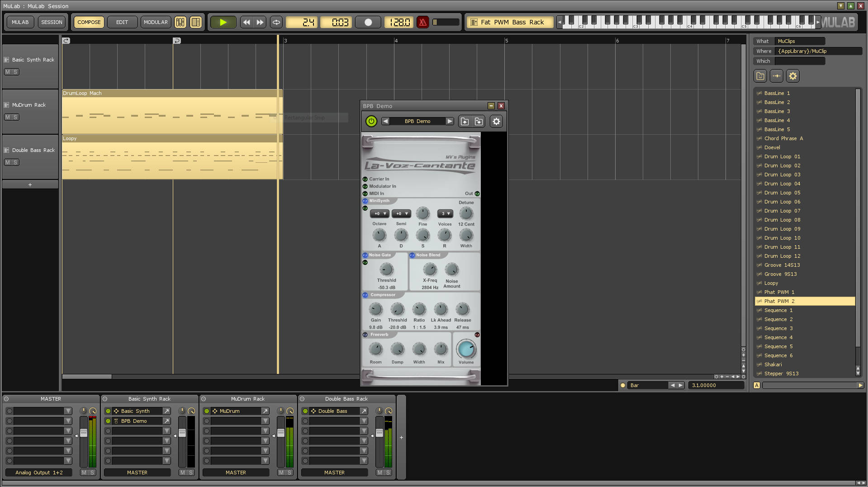Image resolution: width=868 pixels, height=487 pixels.
Task: Select Phat PWM 2 in browser list
Action: point(805,301)
